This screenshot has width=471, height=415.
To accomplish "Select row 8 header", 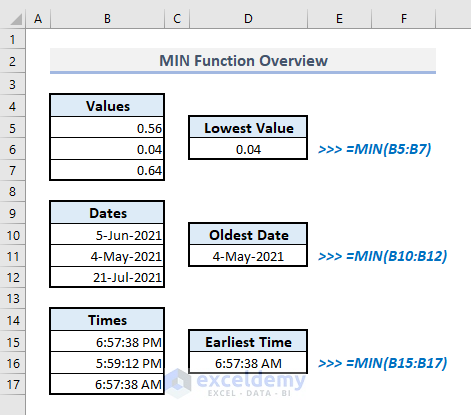I will point(13,191).
